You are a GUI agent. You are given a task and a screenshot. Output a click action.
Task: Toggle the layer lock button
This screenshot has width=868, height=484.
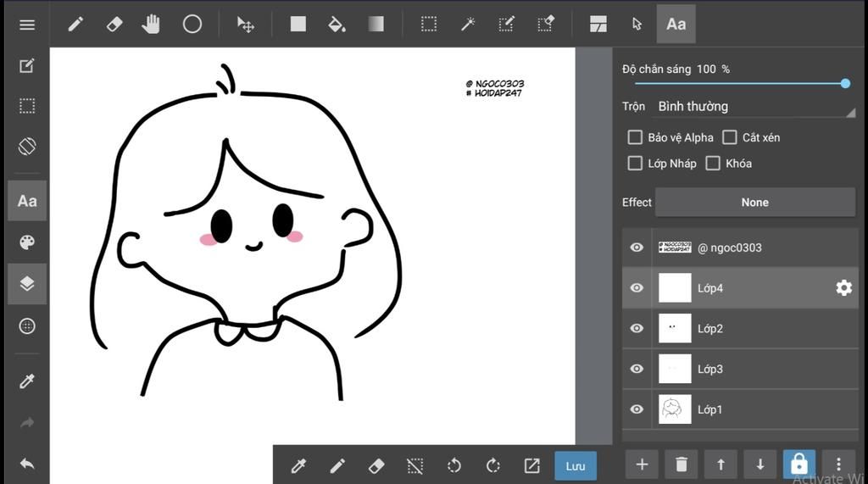[x=798, y=465]
